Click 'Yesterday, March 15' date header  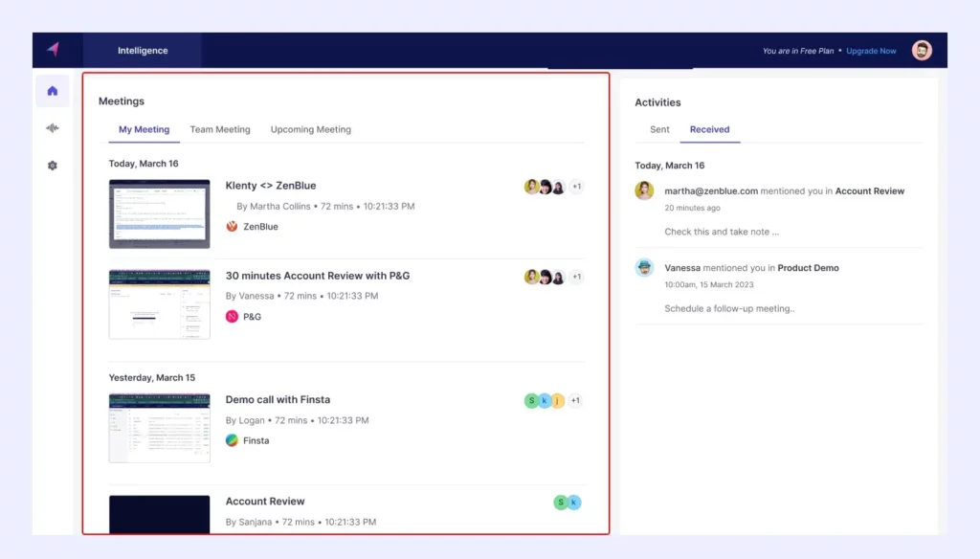pos(152,378)
